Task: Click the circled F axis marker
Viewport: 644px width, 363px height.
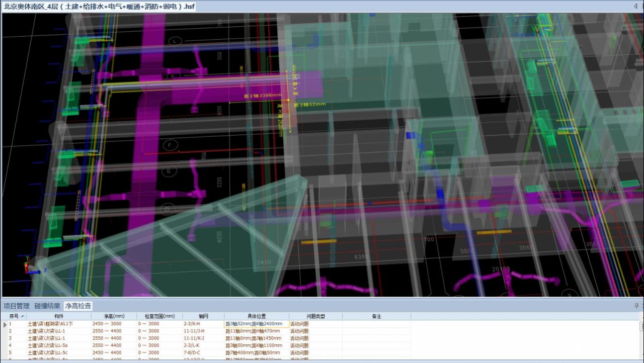Action: [x=171, y=145]
